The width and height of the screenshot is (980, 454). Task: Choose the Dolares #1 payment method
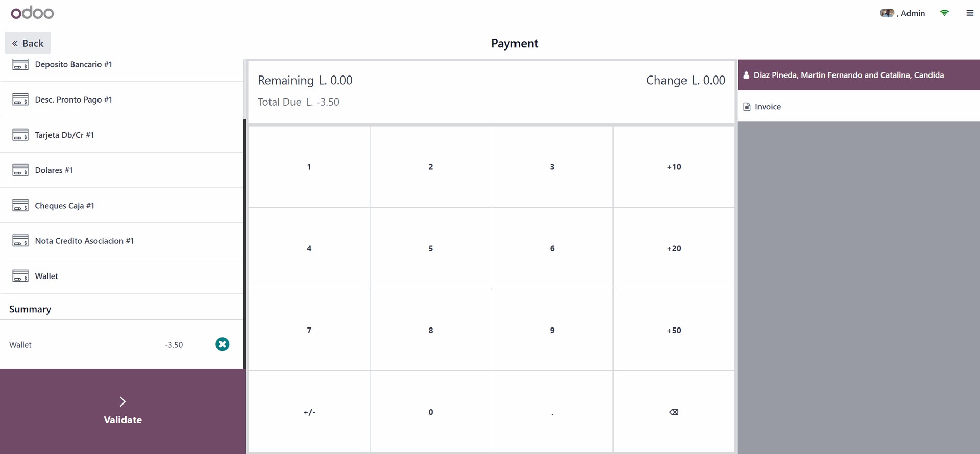[x=121, y=170]
